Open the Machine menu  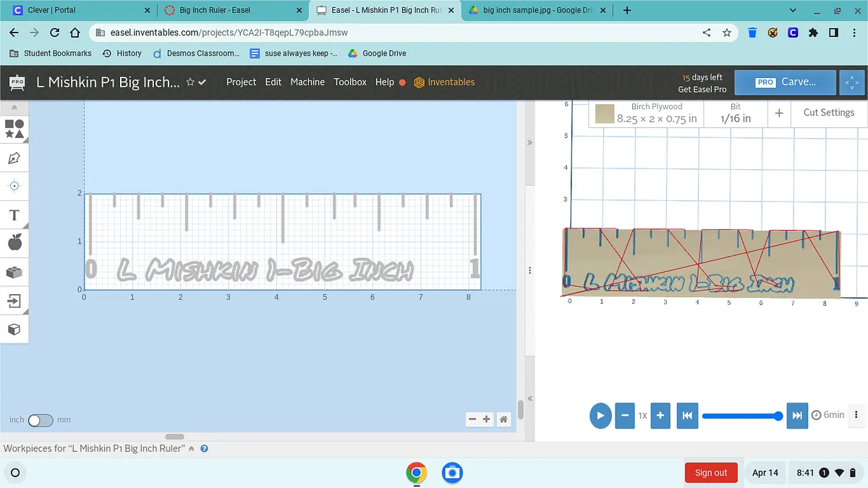coord(307,82)
